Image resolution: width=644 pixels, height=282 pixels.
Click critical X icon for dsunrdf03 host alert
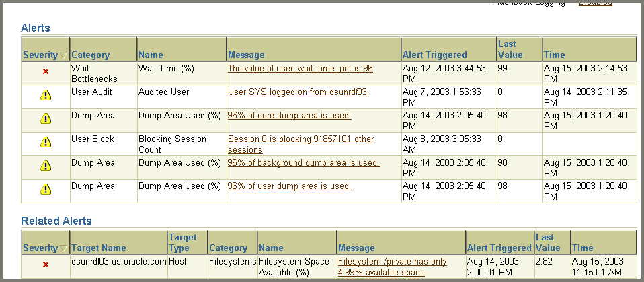(x=46, y=265)
